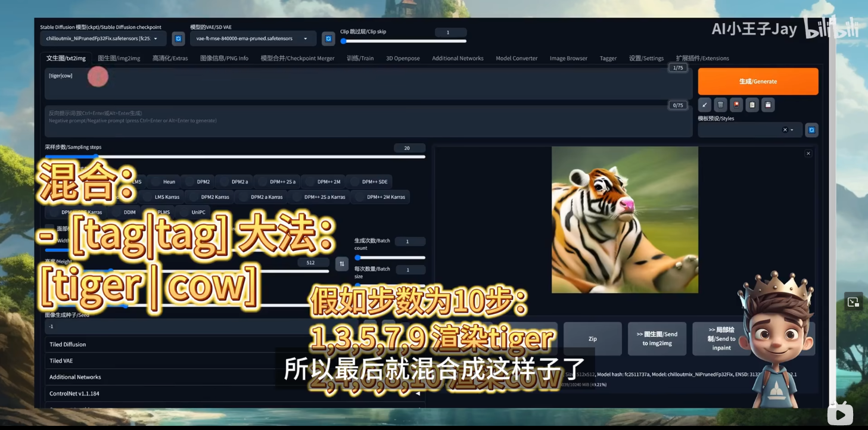Screen dimensions: 868x430
Task: Select the DPM2 a sampler
Action: pos(234,182)
